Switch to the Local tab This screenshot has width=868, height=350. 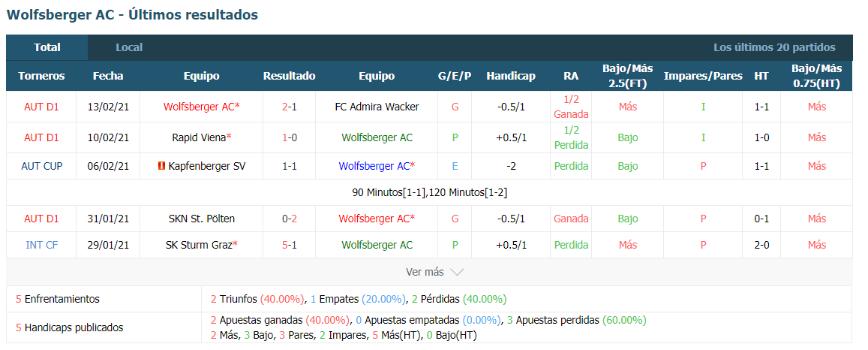click(x=129, y=47)
